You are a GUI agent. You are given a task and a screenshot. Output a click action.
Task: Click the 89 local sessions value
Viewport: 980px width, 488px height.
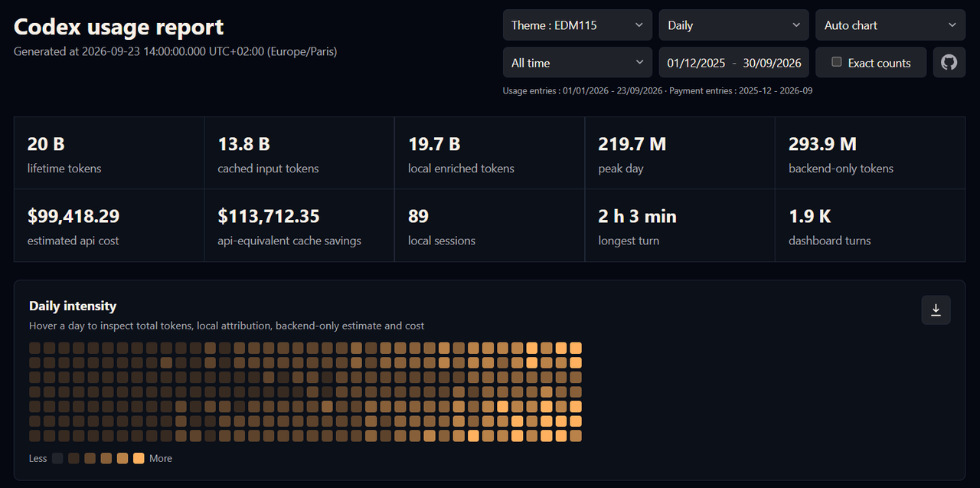point(418,216)
